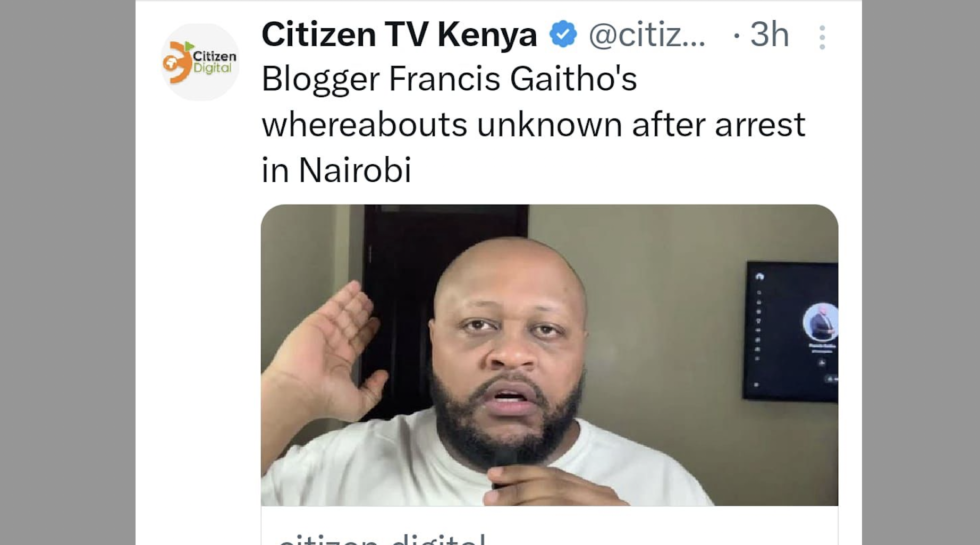Click the Citizen TV Kenya display name

399,35
